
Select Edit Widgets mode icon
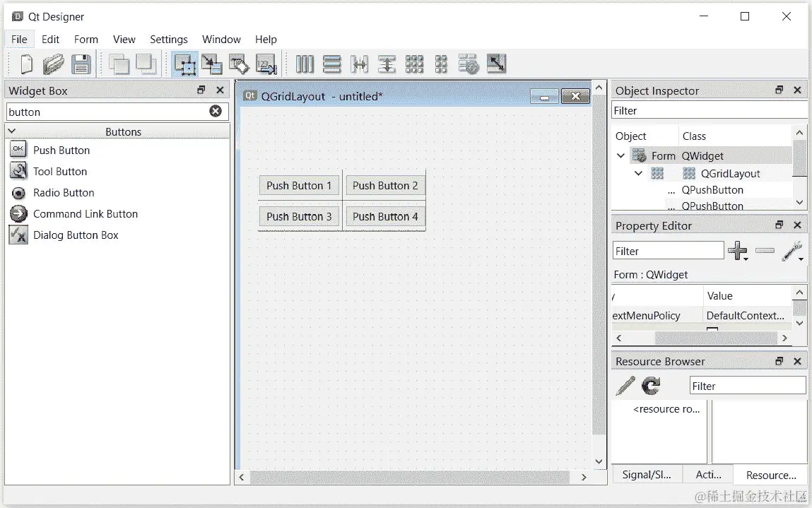pos(185,65)
